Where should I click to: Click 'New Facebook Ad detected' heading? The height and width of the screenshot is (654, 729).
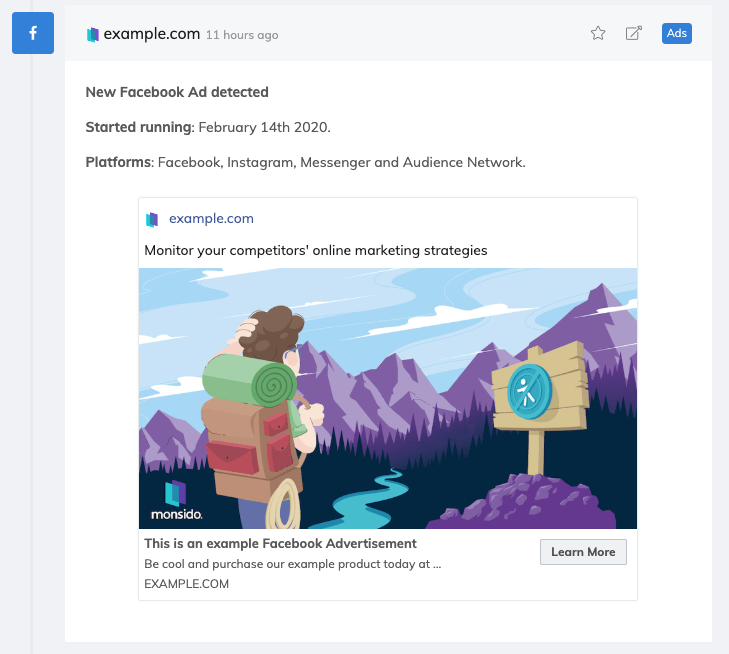pyautogui.click(x=177, y=92)
